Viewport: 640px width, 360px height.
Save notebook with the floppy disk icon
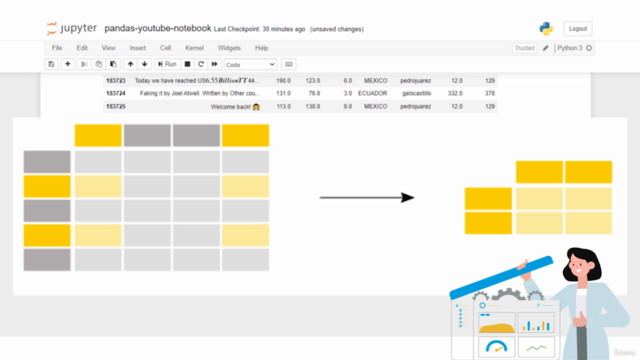point(51,64)
